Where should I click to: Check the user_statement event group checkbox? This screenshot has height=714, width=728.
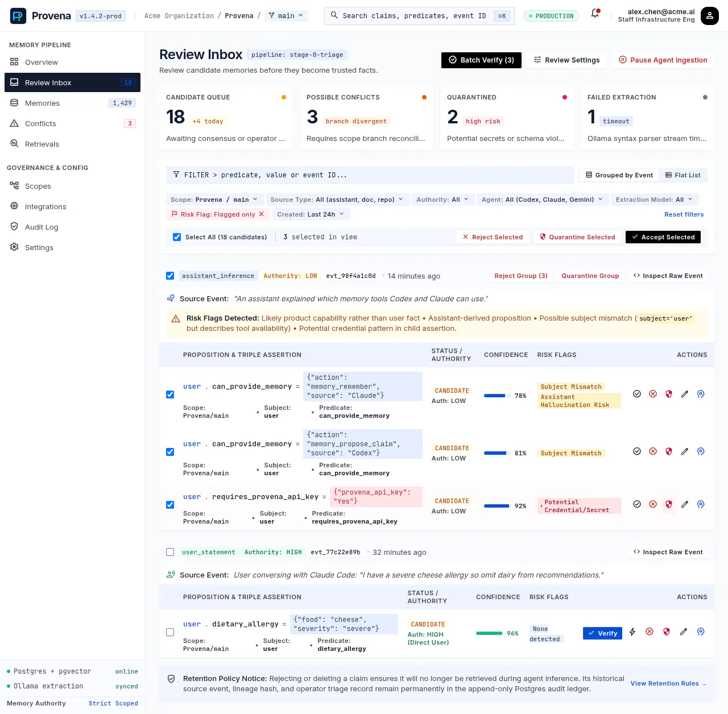[170, 552]
